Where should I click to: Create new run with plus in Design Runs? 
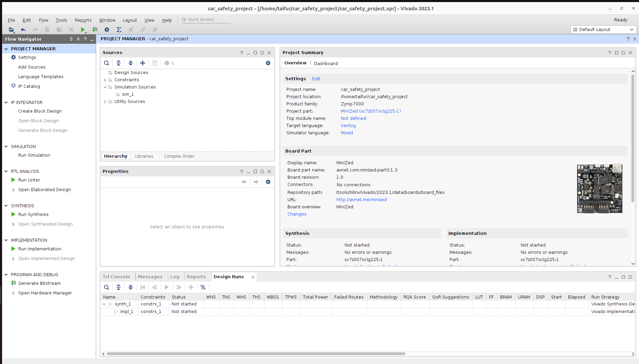[191, 287]
